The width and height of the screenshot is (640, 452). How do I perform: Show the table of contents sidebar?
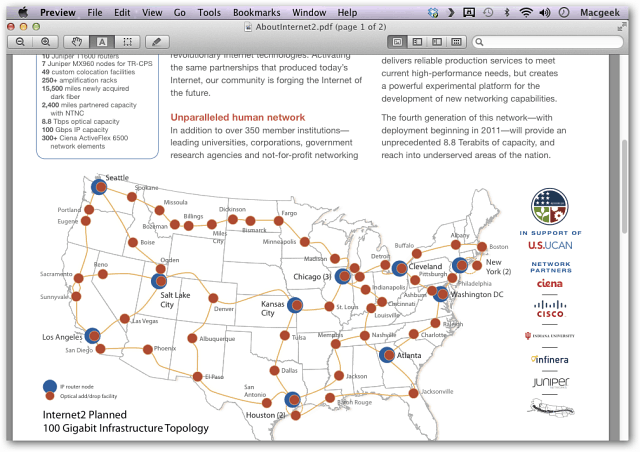click(437, 42)
